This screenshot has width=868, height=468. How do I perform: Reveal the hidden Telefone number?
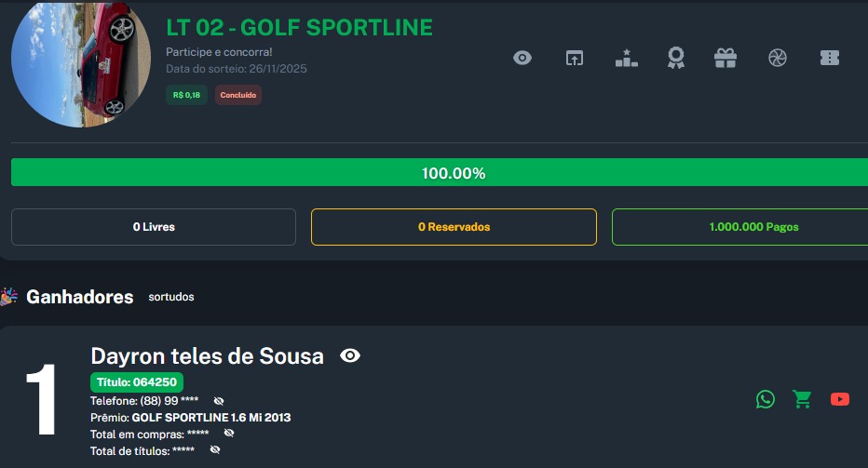point(219,401)
